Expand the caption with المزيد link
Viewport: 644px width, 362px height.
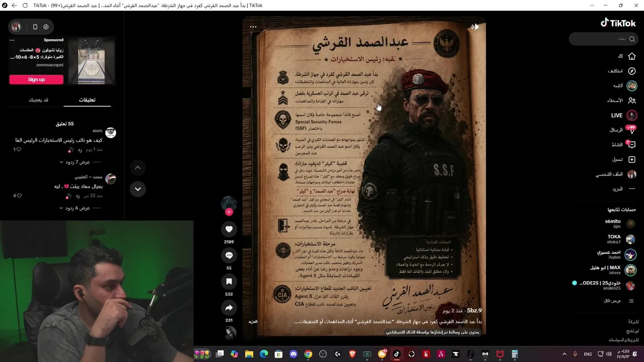click(x=253, y=321)
